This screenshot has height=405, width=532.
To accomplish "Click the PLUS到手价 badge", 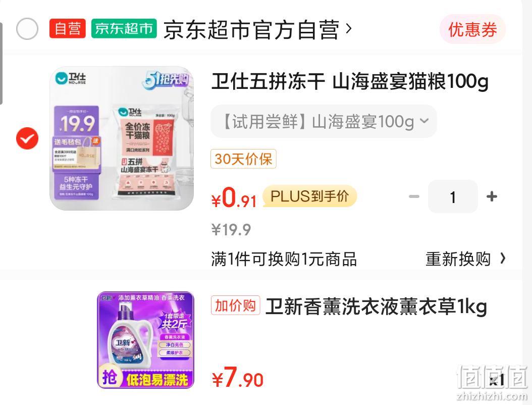I will click(x=309, y=196).
